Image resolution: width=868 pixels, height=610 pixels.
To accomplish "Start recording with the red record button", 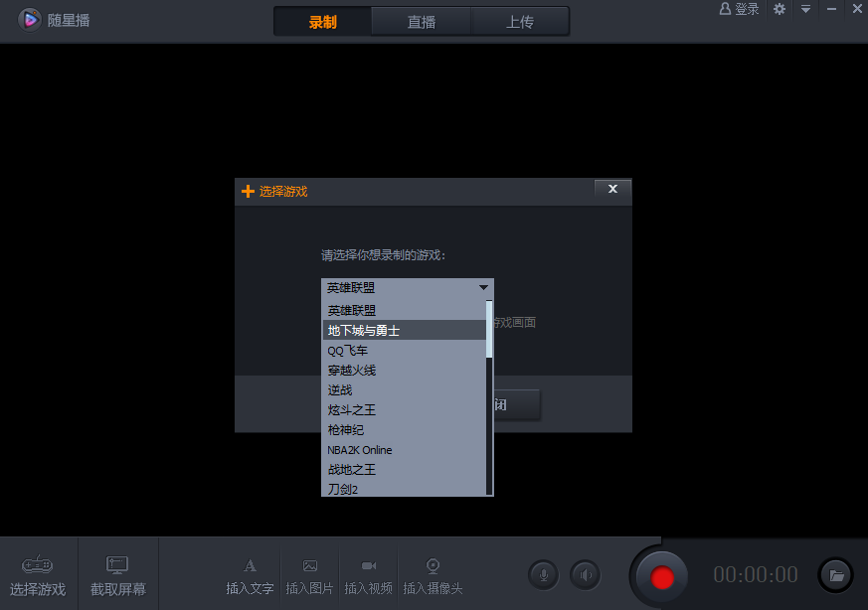I will [660, 574].
